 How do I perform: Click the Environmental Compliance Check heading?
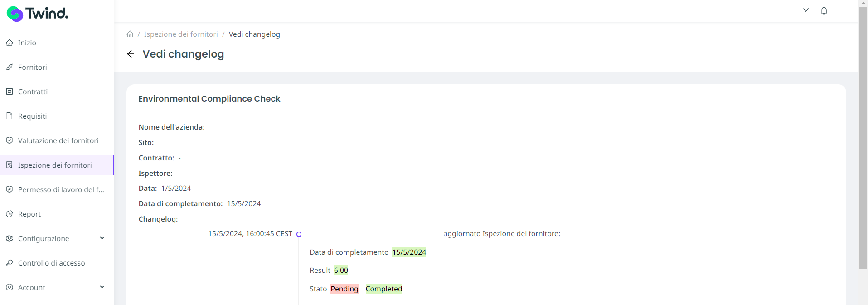pos(209,99)
